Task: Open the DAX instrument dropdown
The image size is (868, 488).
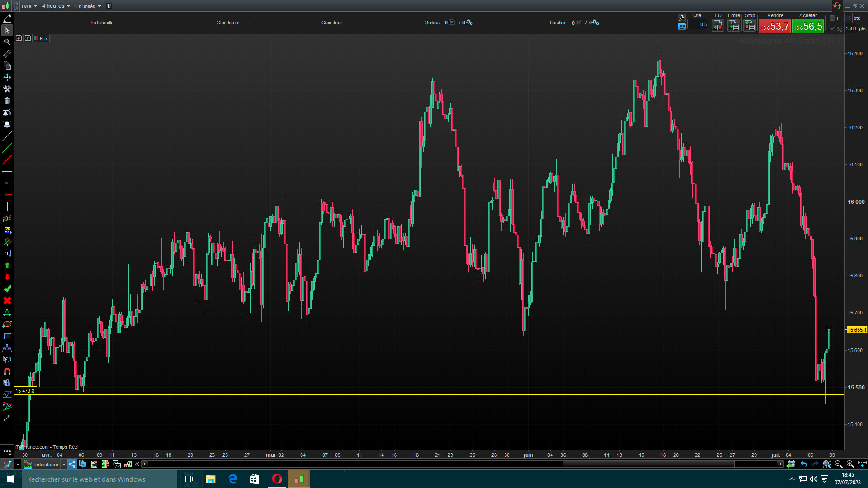Action: point(29,6)
